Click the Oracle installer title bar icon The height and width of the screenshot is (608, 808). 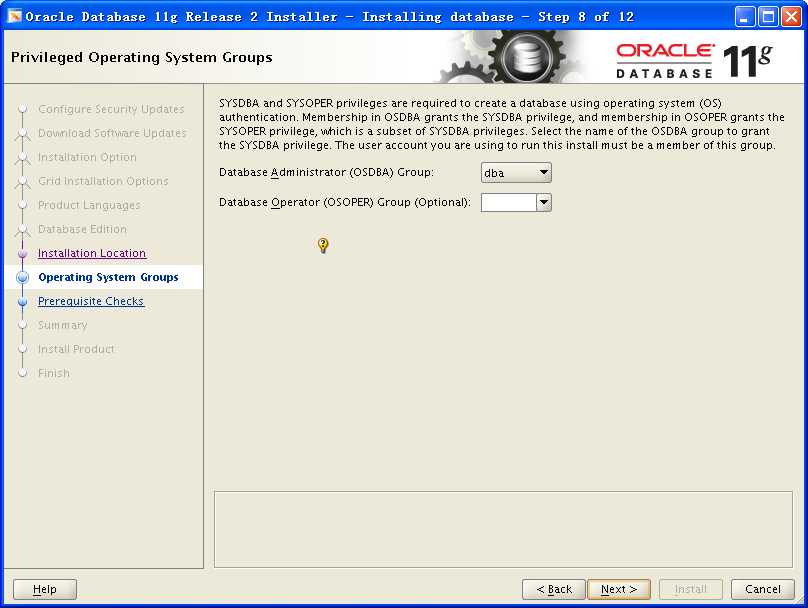pyautogui.click(x=14, y=16)
